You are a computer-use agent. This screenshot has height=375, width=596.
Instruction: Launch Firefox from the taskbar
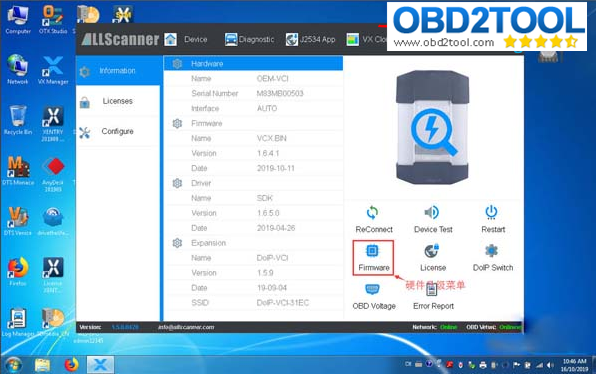tap(71, 365)
